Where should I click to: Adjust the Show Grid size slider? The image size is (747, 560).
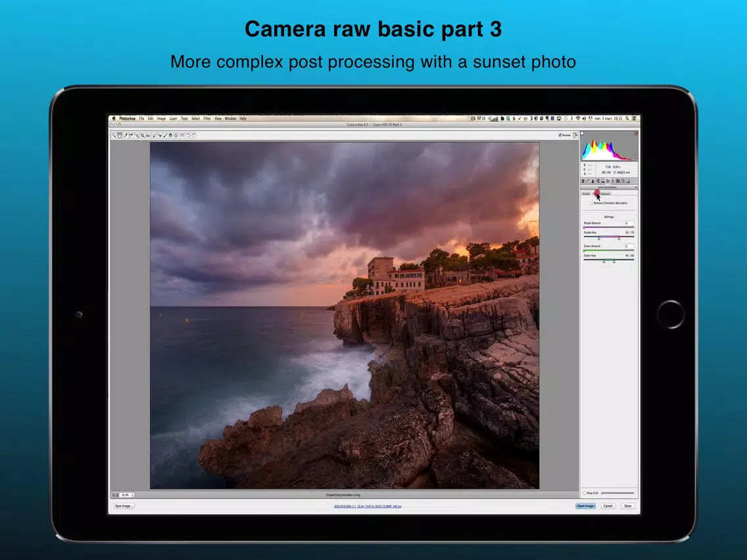point(618,493)
